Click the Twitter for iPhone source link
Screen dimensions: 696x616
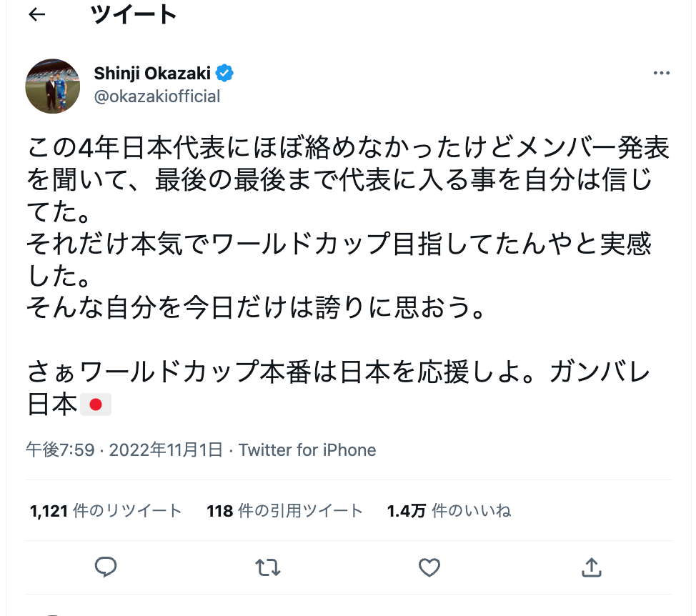[x=307, y=450]
